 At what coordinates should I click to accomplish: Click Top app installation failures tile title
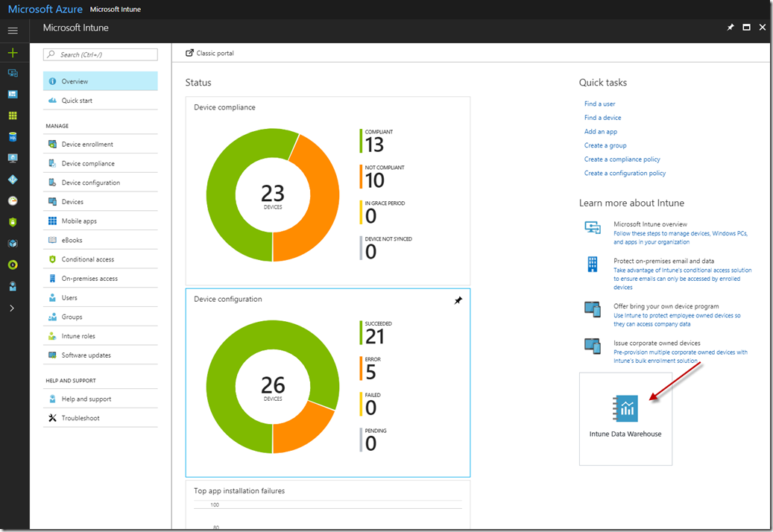point(239,490)
